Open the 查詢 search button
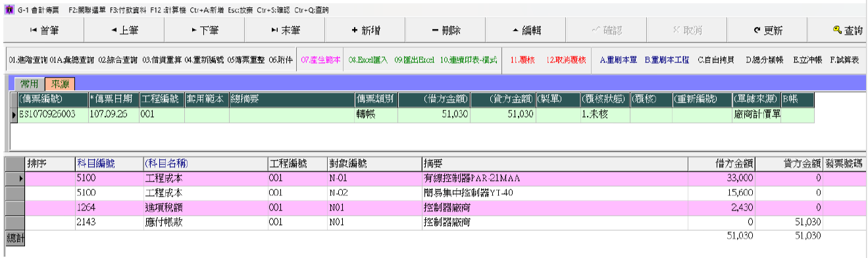This screenshot has width=868, height=258. (847, 30)
